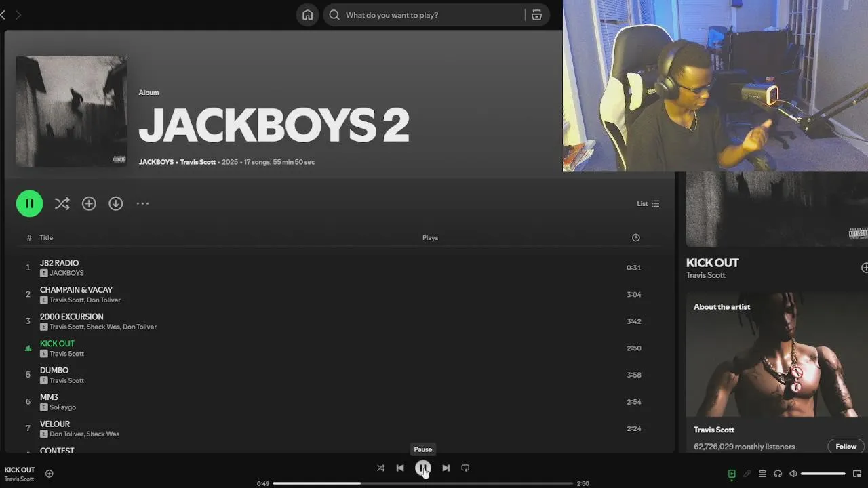Toggle repeat mode

click(465, 468)
